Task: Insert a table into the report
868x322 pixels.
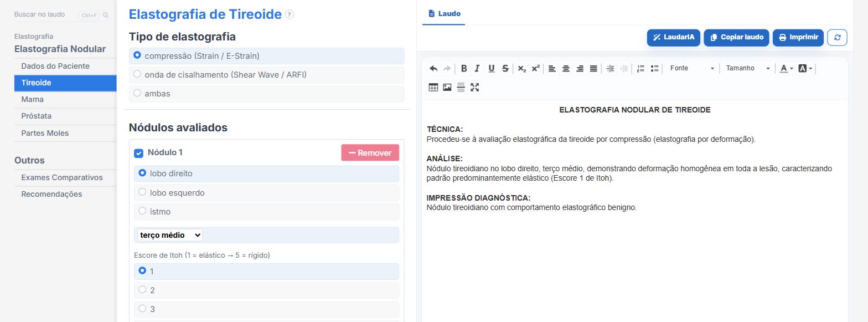Action: click(433, 87)
